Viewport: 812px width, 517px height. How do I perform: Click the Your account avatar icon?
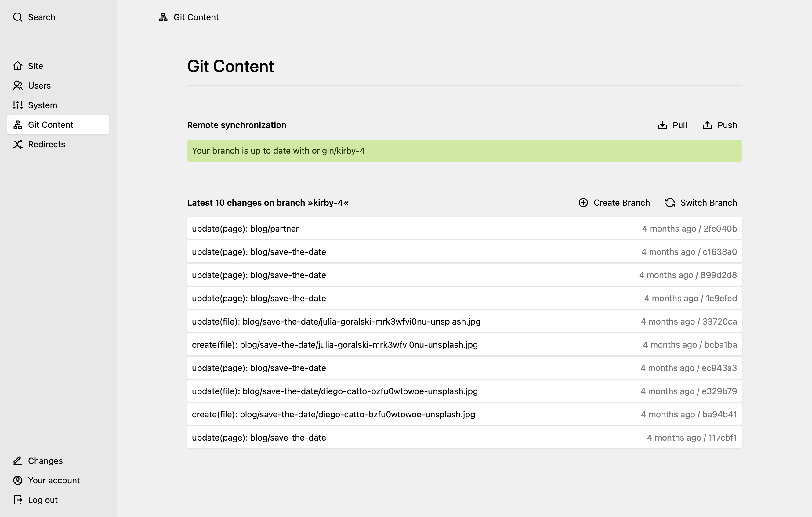click(17, 481)
